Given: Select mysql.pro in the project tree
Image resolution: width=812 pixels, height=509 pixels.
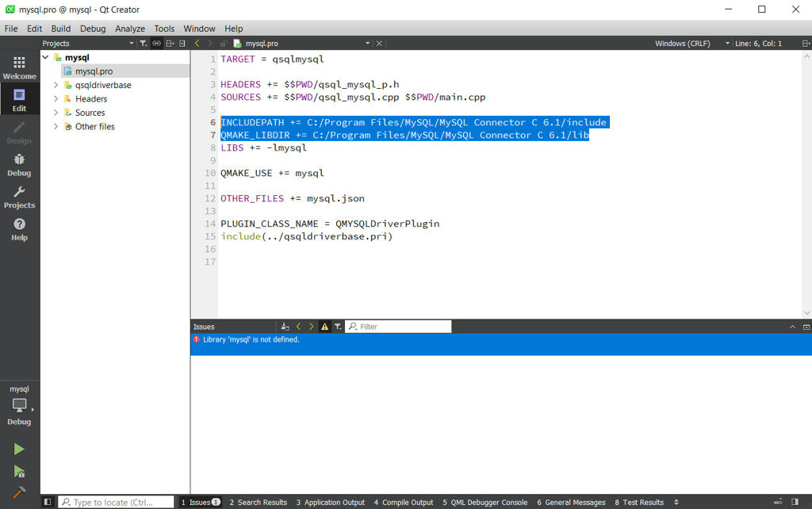Looking at the screenshot, I should point(94,71).
